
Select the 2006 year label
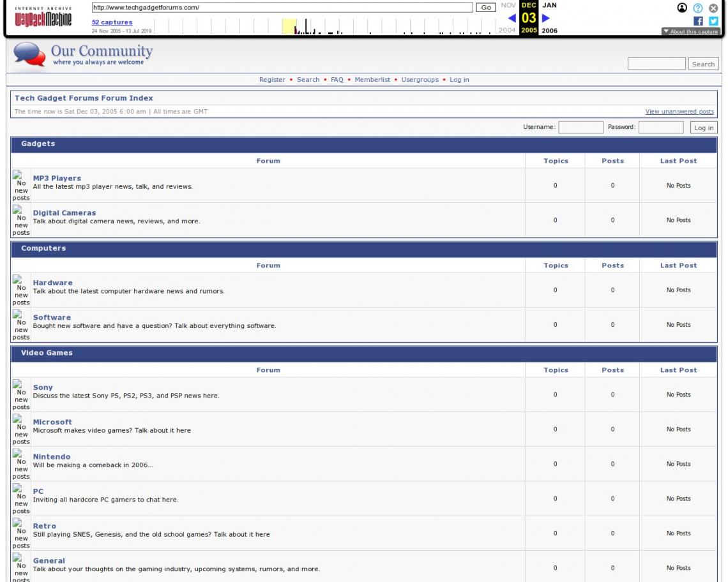pos(549,31)
